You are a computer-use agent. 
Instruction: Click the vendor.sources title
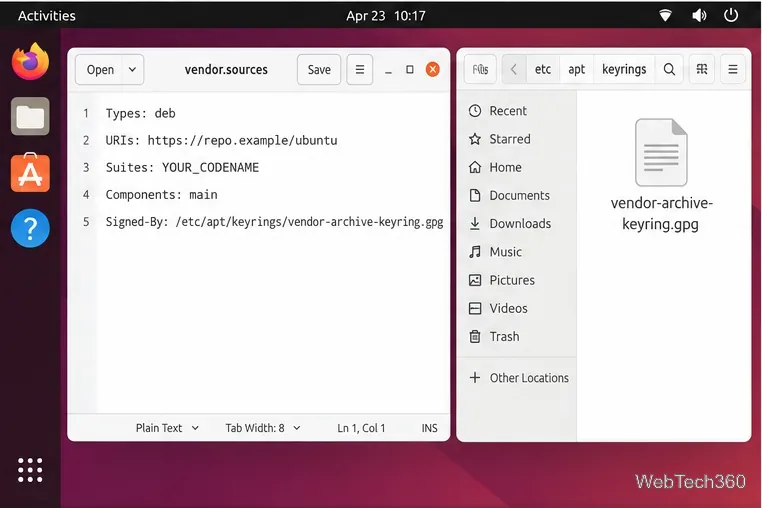point(226,70)
